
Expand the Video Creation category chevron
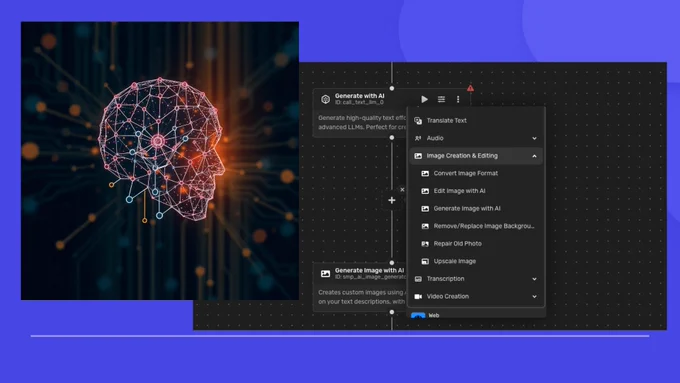[x=534, y=297]
